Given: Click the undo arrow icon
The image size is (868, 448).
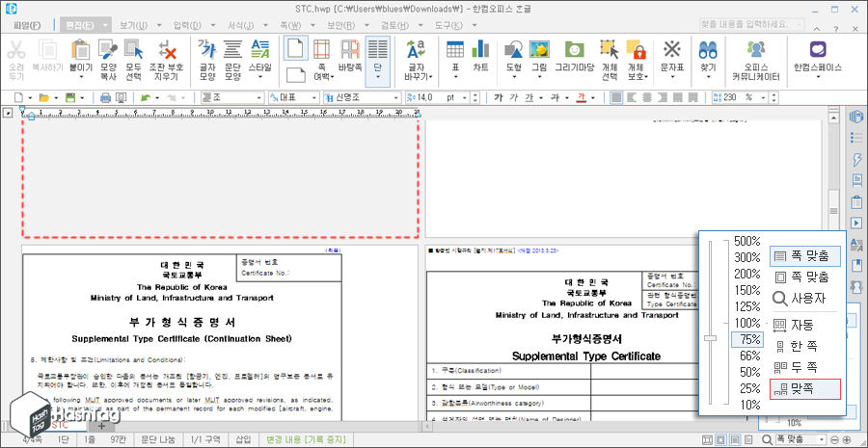Looking at the screenshot, I should click(145, 98).
